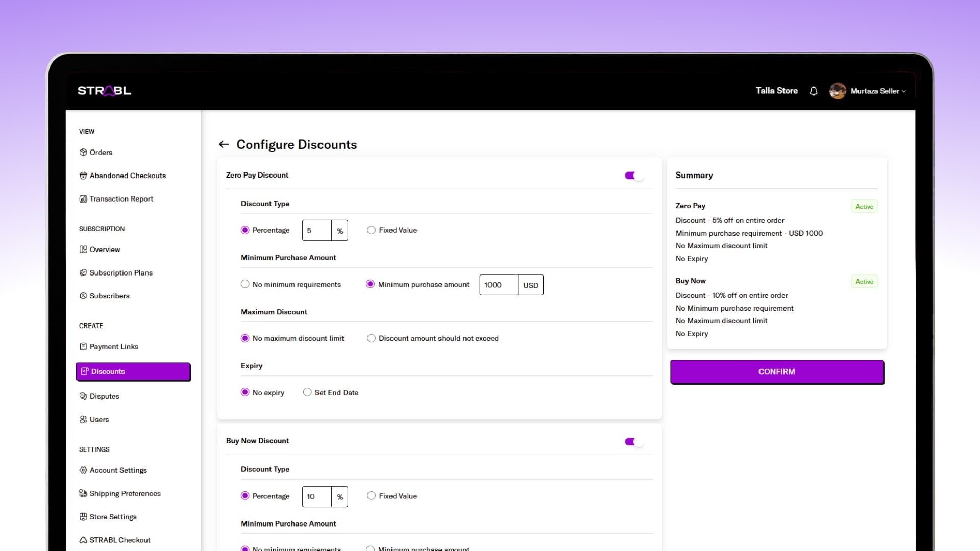The image size is (980, 551).
Task: Select Discount amount should not exceed option
Action: point(372,338)
